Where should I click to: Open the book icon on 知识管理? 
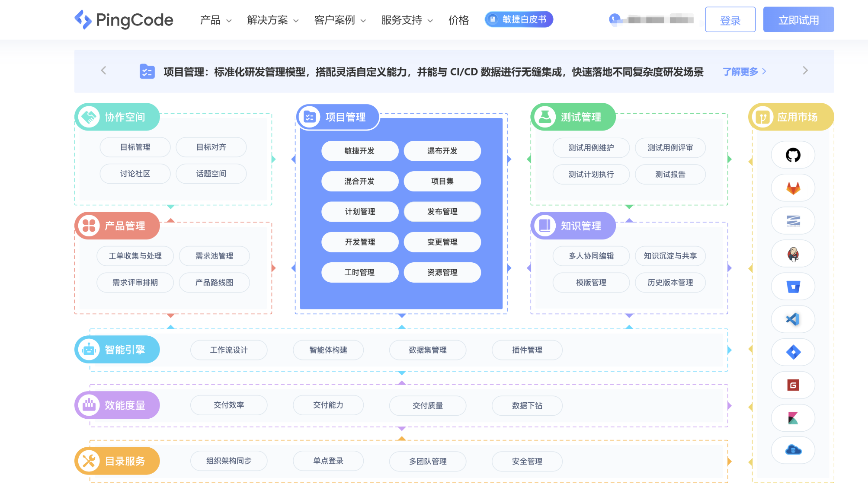coord(545,225)
